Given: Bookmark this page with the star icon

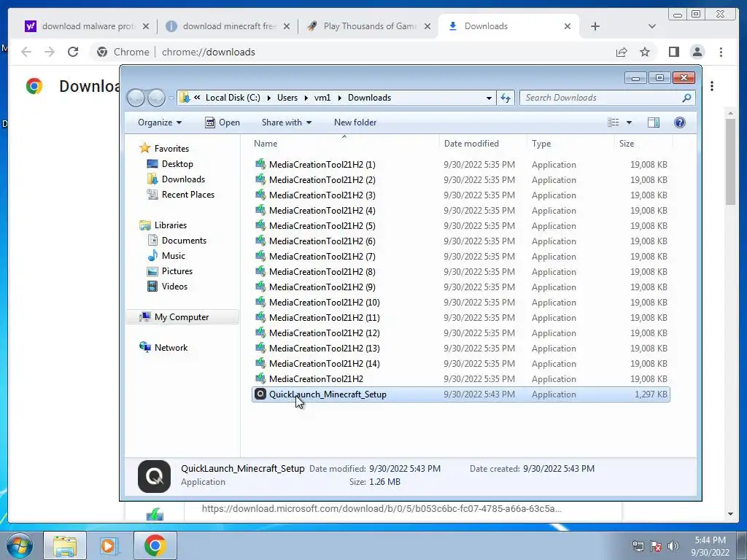Looking at the screenshot, I should point(645,52).
